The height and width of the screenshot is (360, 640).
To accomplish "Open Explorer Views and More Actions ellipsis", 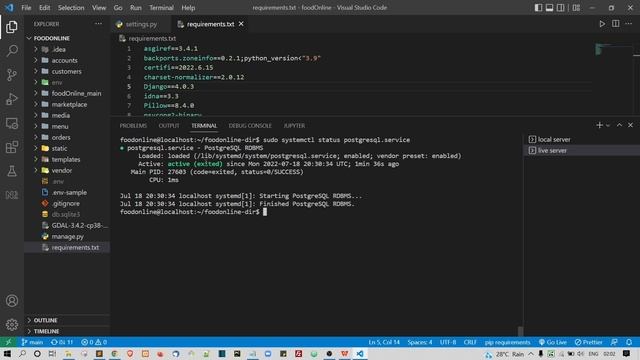I will [x=98, y=24].
